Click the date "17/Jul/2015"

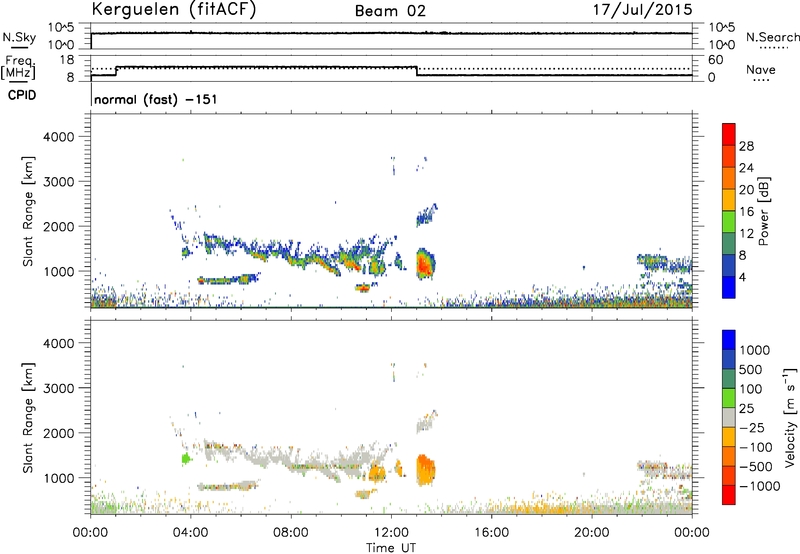pyautogui.click(x=642, y=10)
